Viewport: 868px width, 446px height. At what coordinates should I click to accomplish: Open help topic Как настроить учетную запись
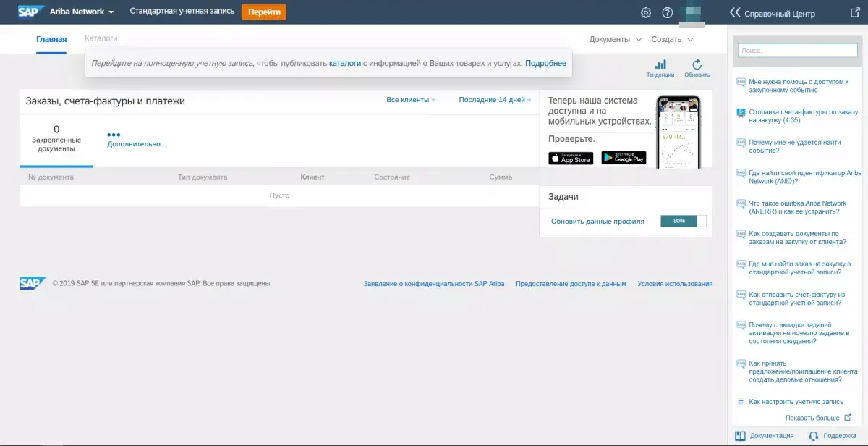point(796,402)
